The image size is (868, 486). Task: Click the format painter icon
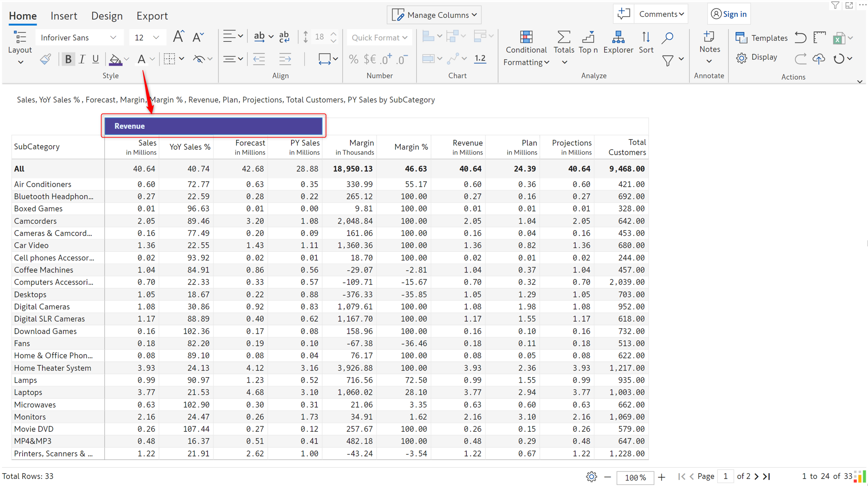[46, 59]
